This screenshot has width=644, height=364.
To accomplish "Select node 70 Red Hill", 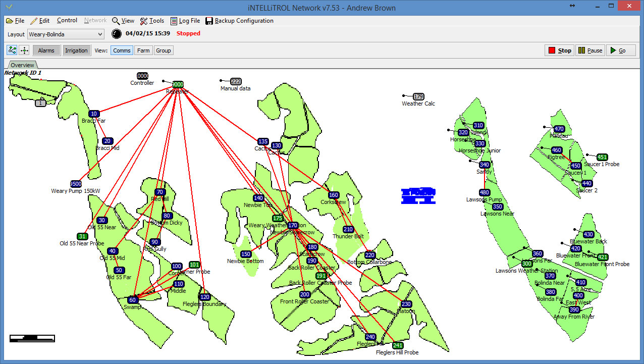I will coord(160,192).
